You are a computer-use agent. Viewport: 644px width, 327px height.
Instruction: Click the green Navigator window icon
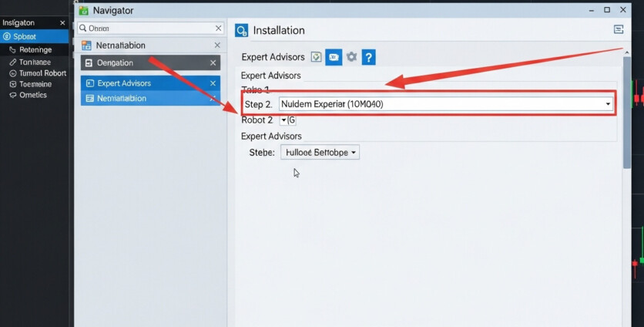tap(83, 10)
